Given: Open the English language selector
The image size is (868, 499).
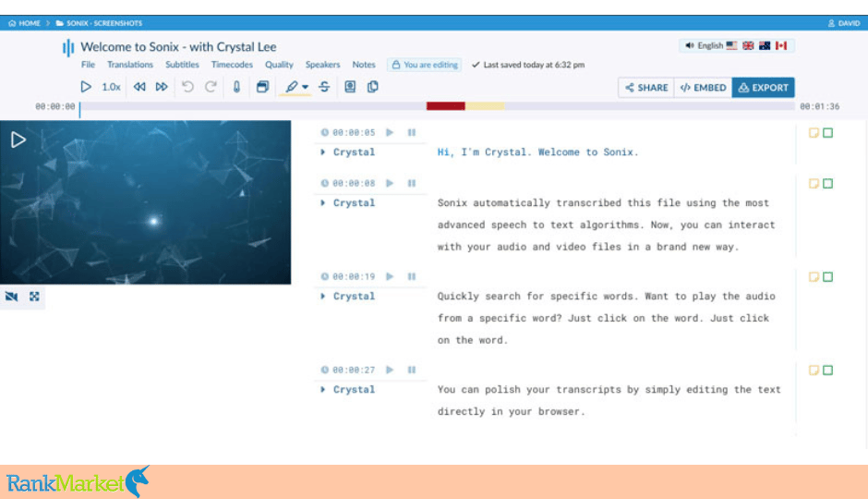Looking at the screenshot, I should (705, 45).
